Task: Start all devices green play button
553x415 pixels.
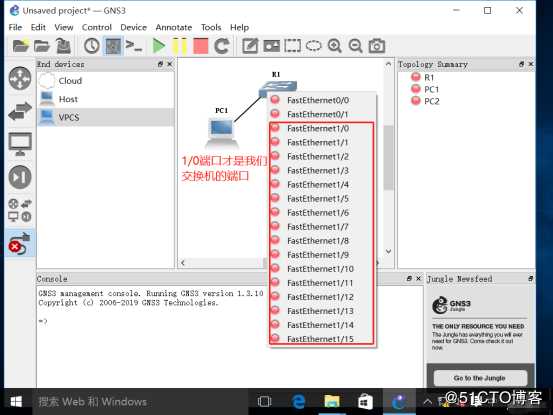Action: (158, 46)
